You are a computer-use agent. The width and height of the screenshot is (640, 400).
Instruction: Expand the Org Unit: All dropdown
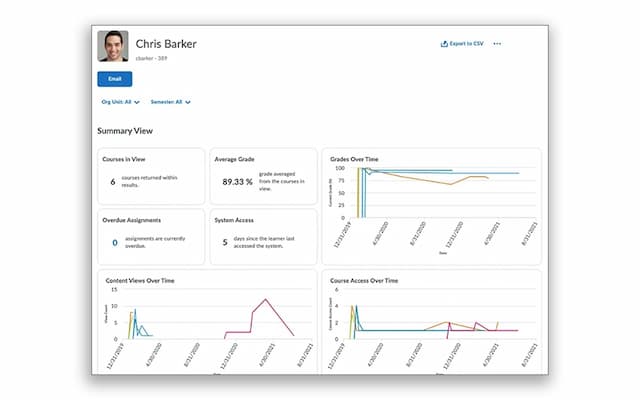(119, 102)
